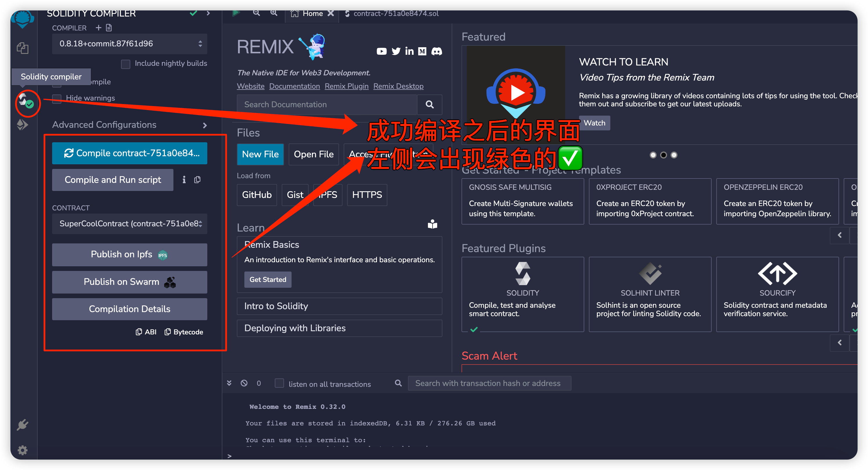Switch to the contract-751a0e8474.sol tab
Screen dimensions: 868x470
(x=391, y=14)
